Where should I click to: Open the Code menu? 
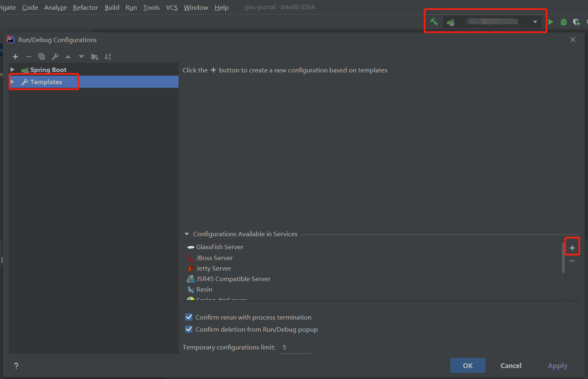(x=30, y=7)
